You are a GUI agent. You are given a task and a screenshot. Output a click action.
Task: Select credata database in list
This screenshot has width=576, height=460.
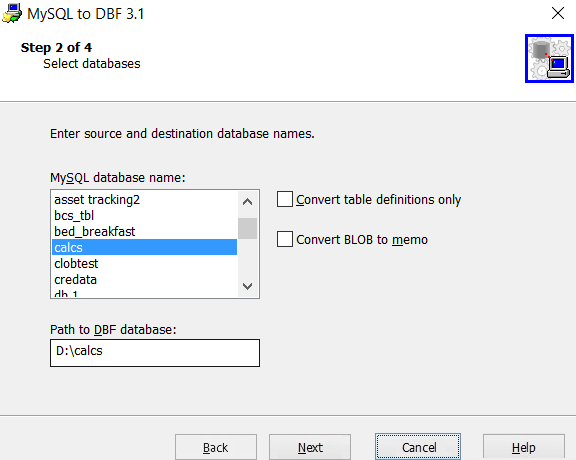(144, 280)
